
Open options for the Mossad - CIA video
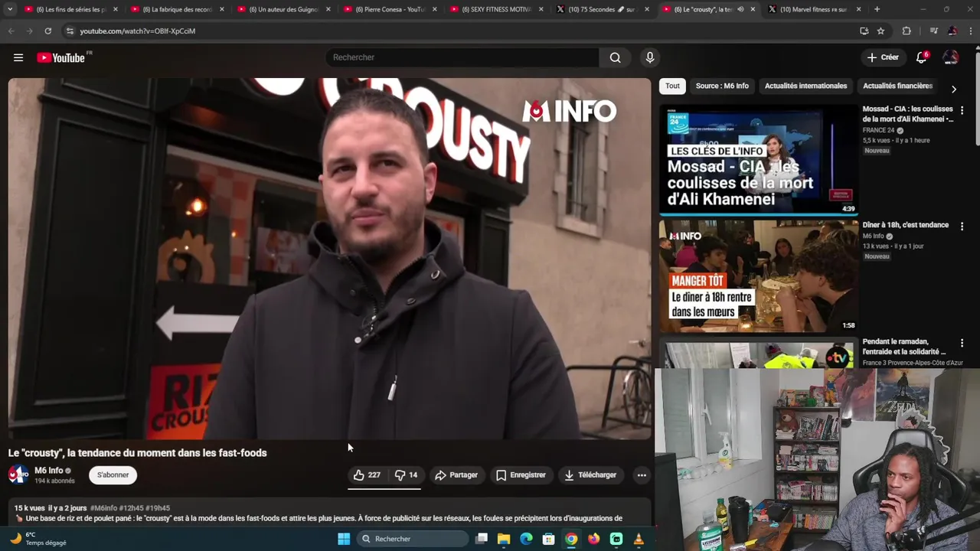[962, 110]
